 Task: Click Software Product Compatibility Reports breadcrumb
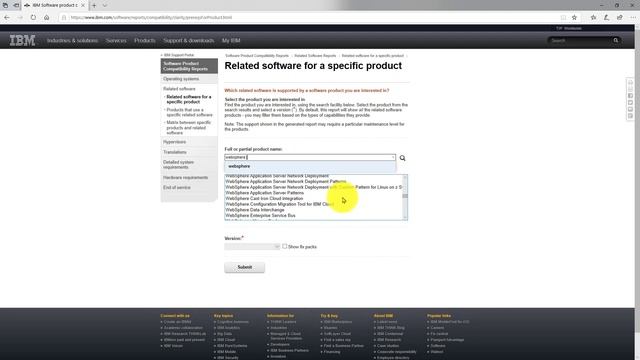tap(257, 56)
